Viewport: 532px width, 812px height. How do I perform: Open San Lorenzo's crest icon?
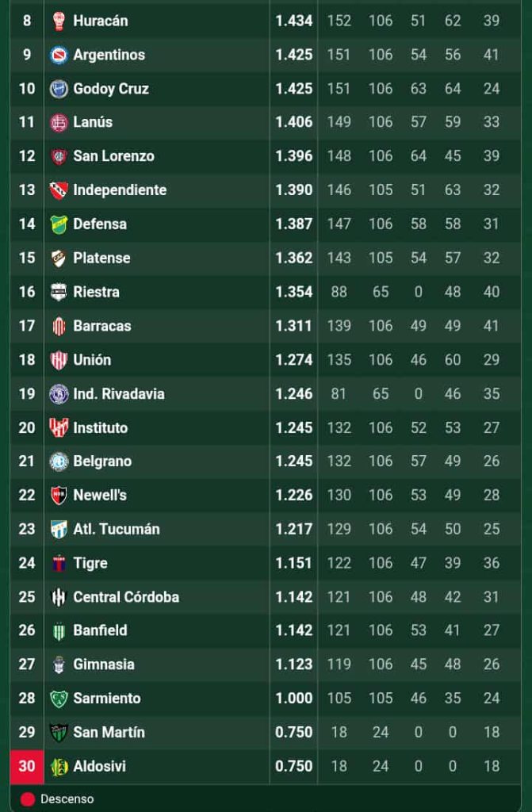[x=59, y=157]
